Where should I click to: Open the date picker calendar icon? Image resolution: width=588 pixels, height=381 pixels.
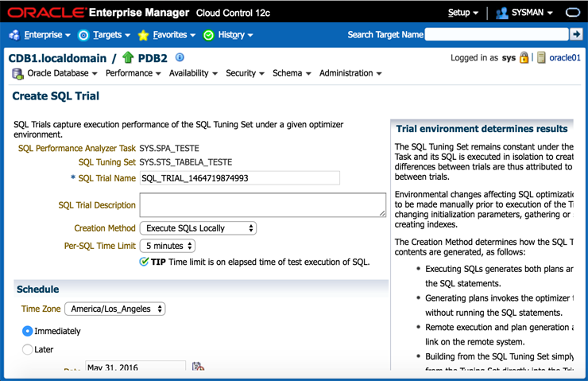pyautogui.click(x=198, y=367)
